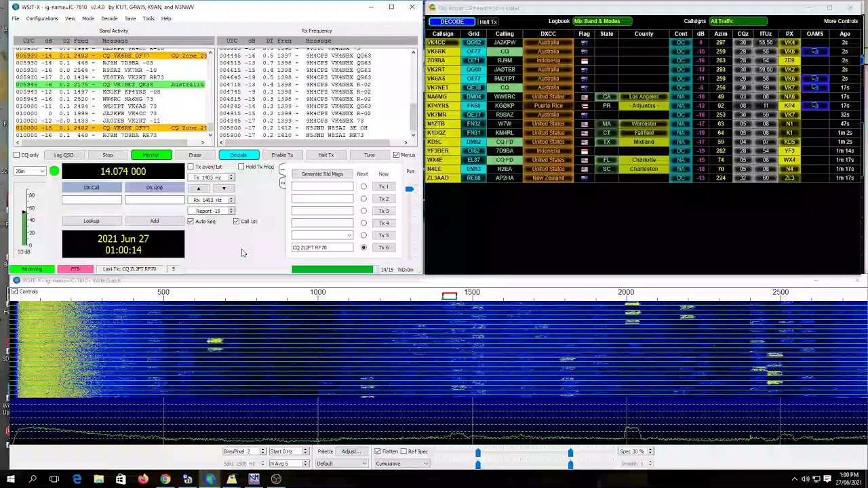Click the OAMS chat icon for VK6RK

[814, 52]
